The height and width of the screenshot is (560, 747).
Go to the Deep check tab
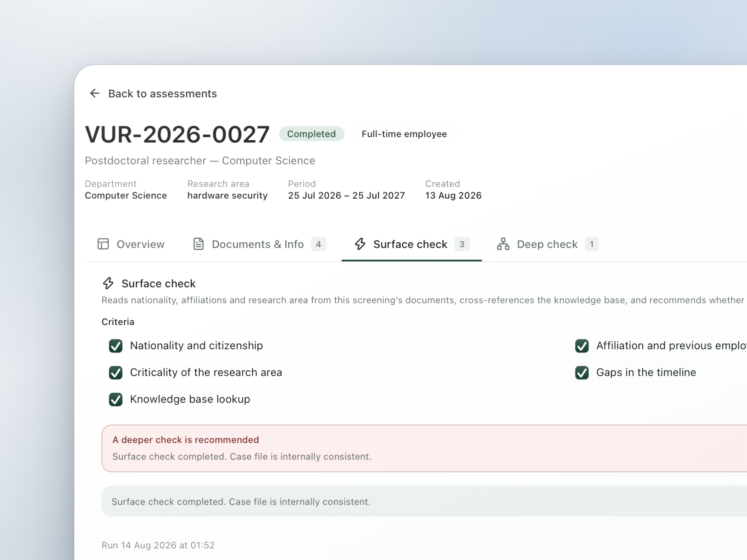tap(547, 244)
